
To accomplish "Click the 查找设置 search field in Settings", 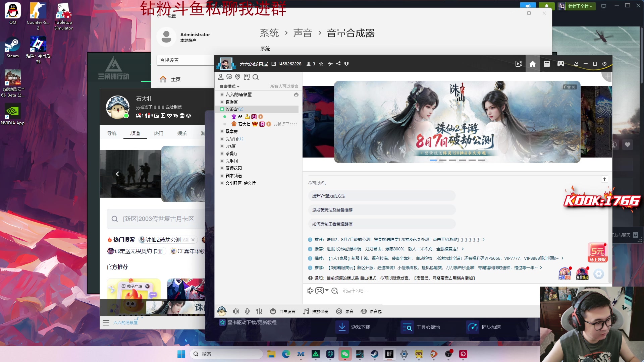I will tap(185, 60).
